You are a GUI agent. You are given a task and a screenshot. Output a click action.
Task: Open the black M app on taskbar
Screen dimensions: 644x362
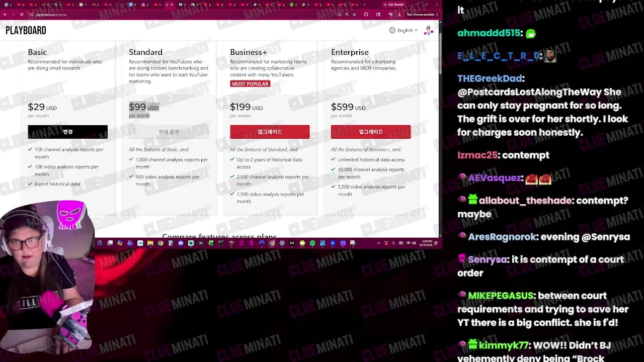point(292,243)
